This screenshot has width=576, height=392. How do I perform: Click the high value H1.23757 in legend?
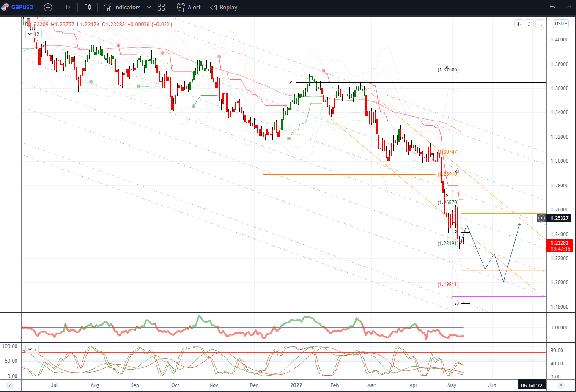63,25
